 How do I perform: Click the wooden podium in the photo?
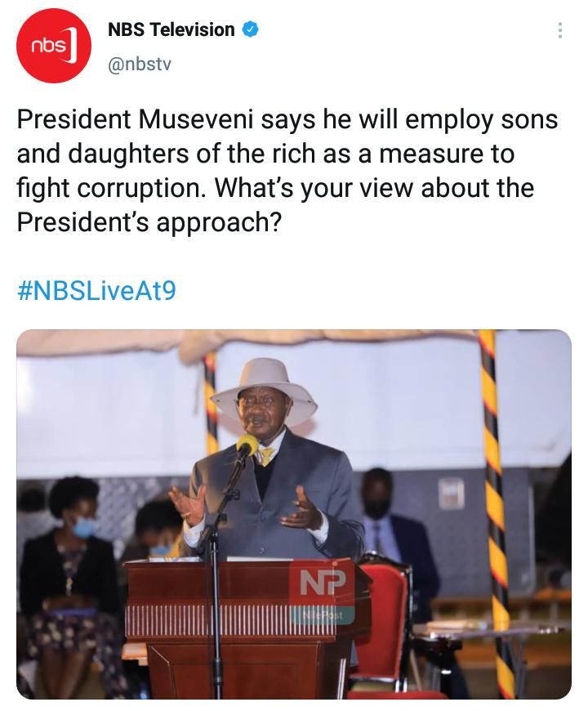coord(245,628)
